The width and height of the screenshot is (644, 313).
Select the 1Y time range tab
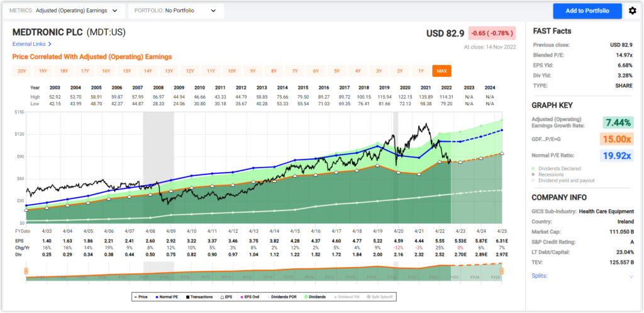[x=421, y=71]
